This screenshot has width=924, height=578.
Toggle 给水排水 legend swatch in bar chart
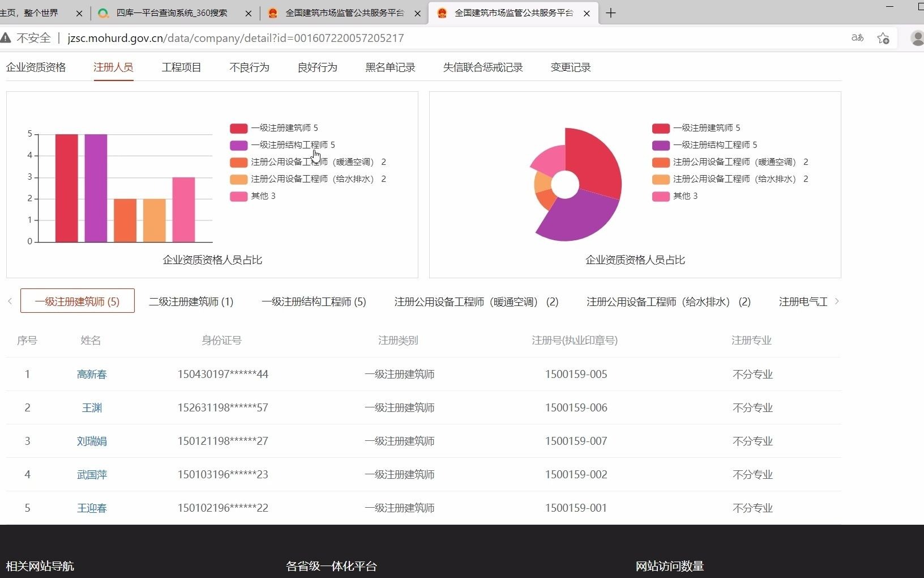pyautogui.click(x=238, y=179)
